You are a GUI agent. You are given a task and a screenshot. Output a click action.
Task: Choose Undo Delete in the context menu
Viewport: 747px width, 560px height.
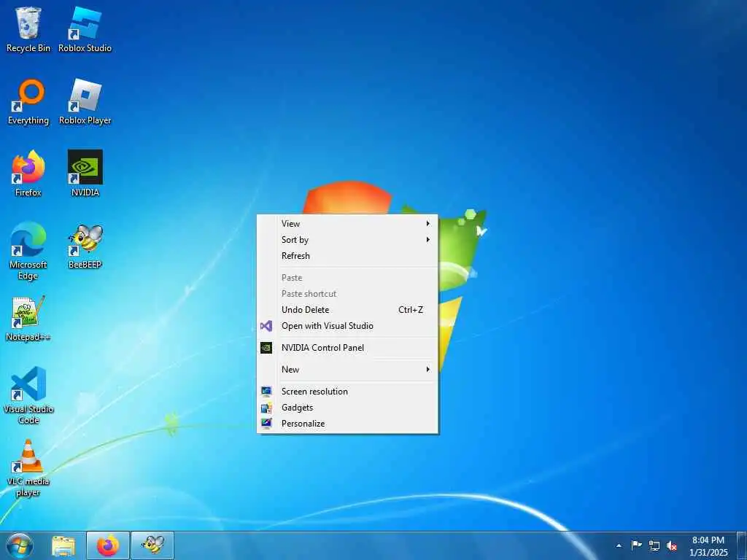coord(347,309)
